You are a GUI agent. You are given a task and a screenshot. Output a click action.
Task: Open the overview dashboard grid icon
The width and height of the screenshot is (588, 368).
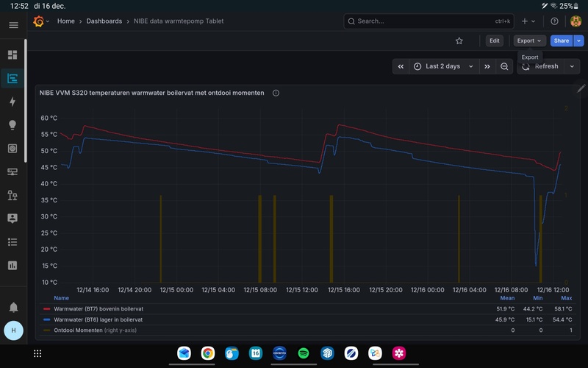click(12, 54)
